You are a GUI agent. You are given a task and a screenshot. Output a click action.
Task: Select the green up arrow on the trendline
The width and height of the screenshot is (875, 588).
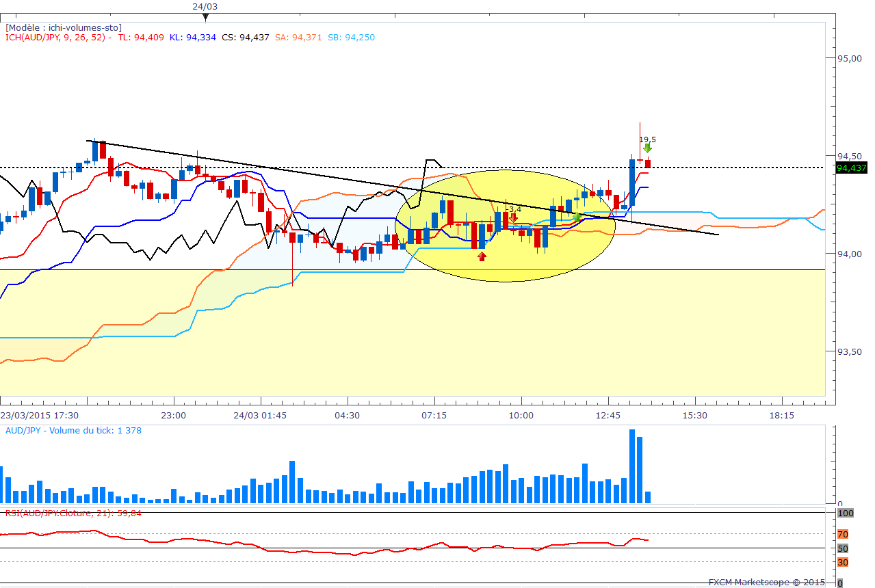tap(577, 217)
